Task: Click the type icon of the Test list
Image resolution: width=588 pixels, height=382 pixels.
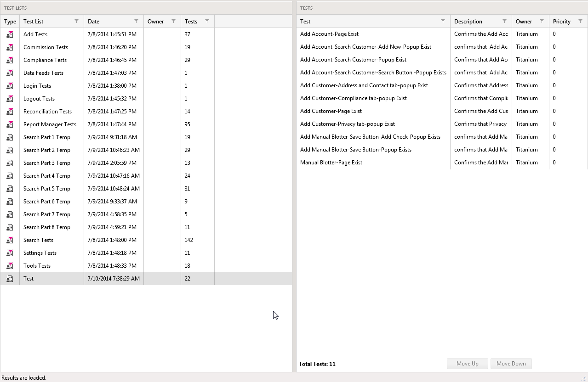Action: (10, 279)
